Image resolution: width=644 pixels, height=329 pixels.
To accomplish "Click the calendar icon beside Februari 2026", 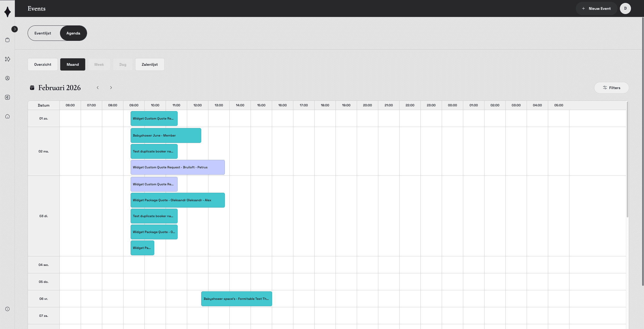I will point(32,88).
